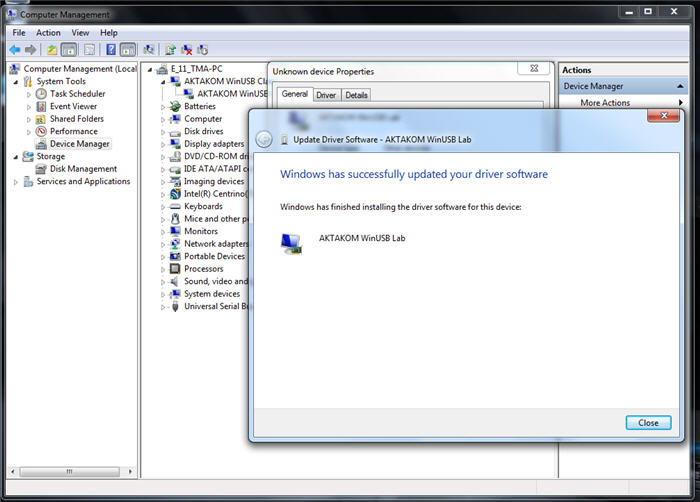Viewport: 700px width, 502px height.
Task: Expand the Shared Folders node
Action: (29, 119)
